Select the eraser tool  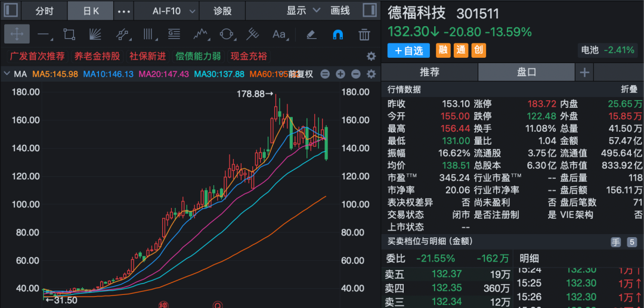[312, 35]
